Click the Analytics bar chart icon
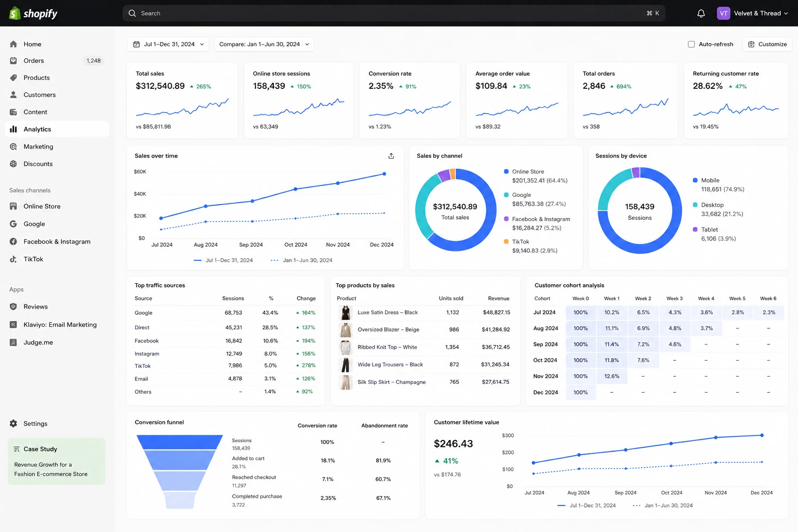The image size is (798, 532). point(14,129)
